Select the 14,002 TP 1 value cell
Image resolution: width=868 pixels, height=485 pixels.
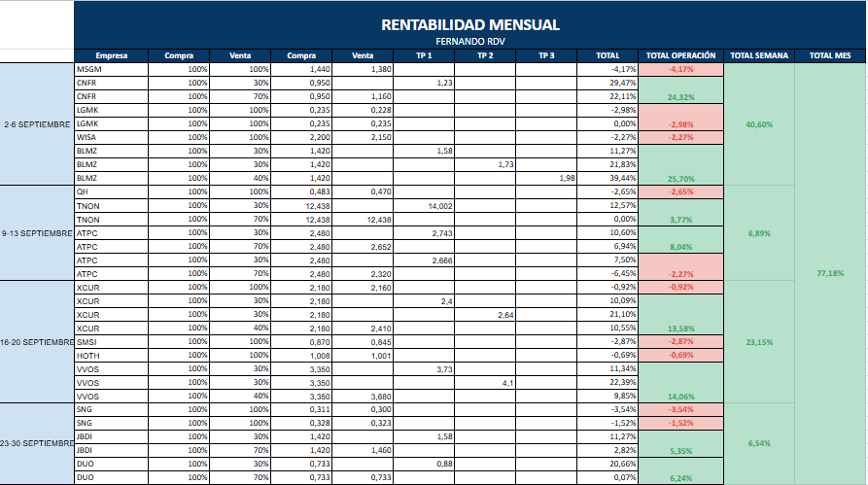[x=424, y=206]
